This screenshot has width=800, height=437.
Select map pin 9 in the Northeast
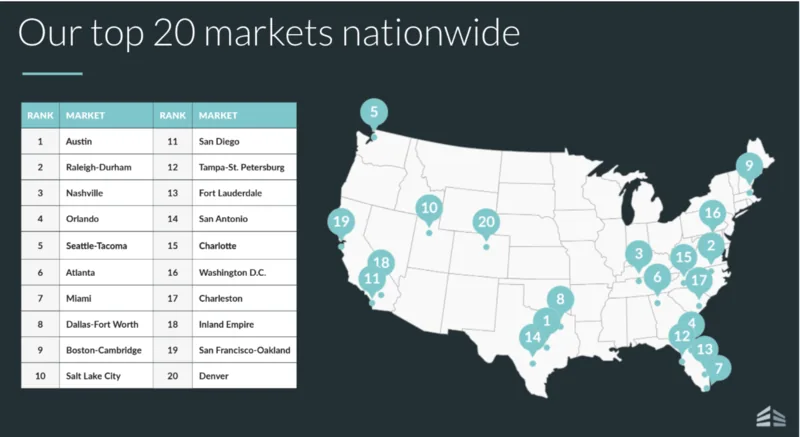click(749, 166)
